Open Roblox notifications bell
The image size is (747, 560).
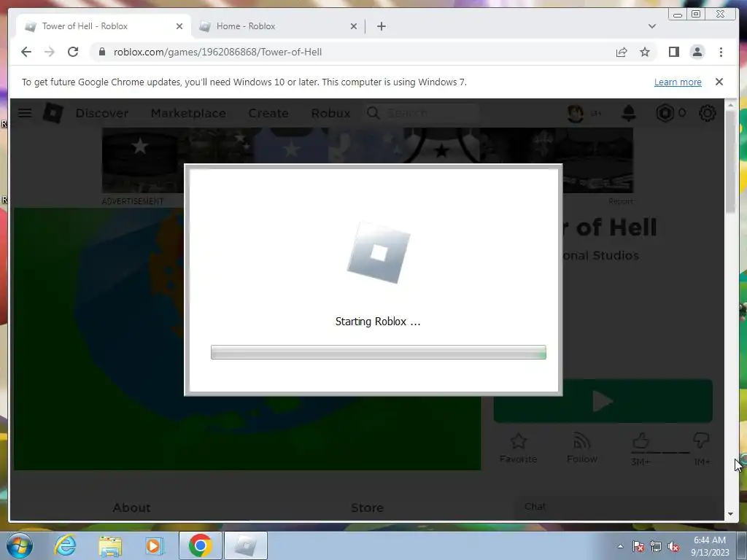pyautogui.click(x=629, y=113)
